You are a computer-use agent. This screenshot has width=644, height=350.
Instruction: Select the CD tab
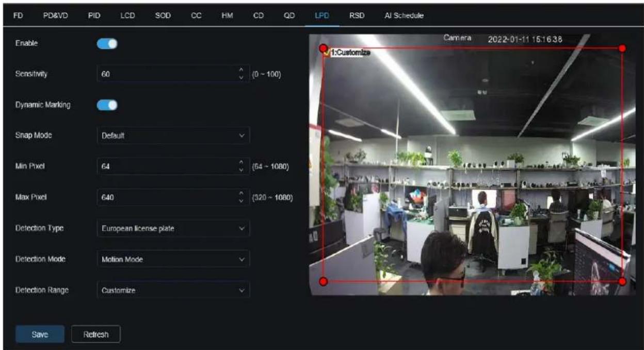pyautogui.click(x=259, y=16)
